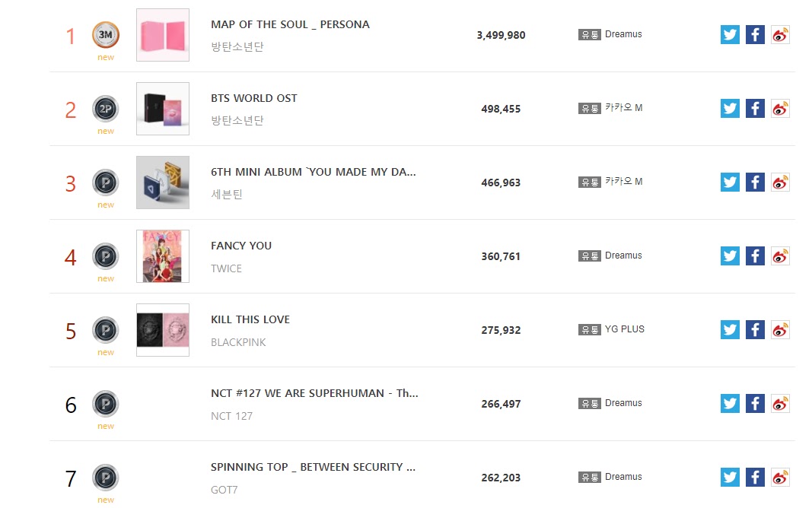Share FANCY YOU on Facebook
The image size is (812, 508).
click(755, 256)
